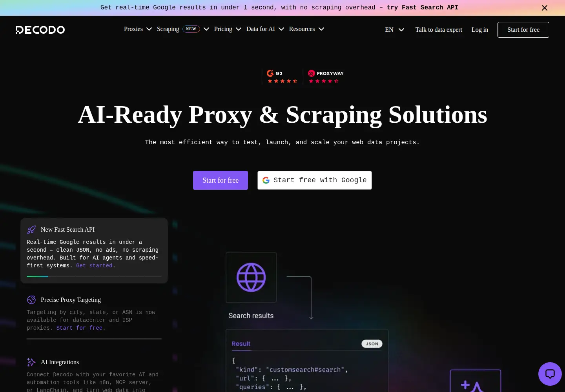The height and width of the screenshot is (392, 565).
Task: Select the Precise Proxy Targeting item
Action: coord(94,318)
